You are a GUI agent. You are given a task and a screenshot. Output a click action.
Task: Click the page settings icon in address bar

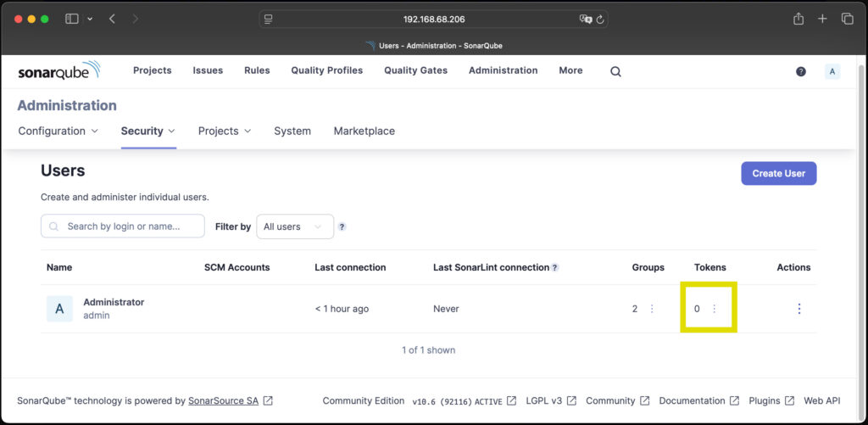(269, 19)
